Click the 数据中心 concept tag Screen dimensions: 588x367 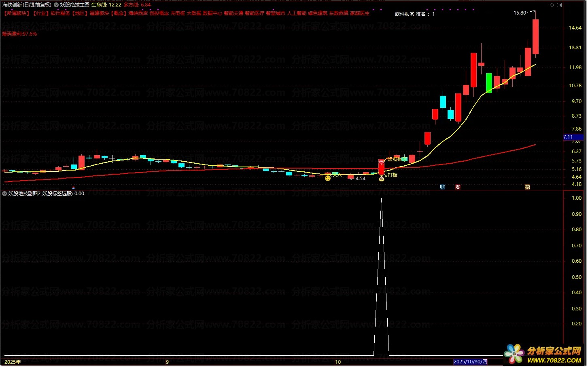tap(212, 13)
